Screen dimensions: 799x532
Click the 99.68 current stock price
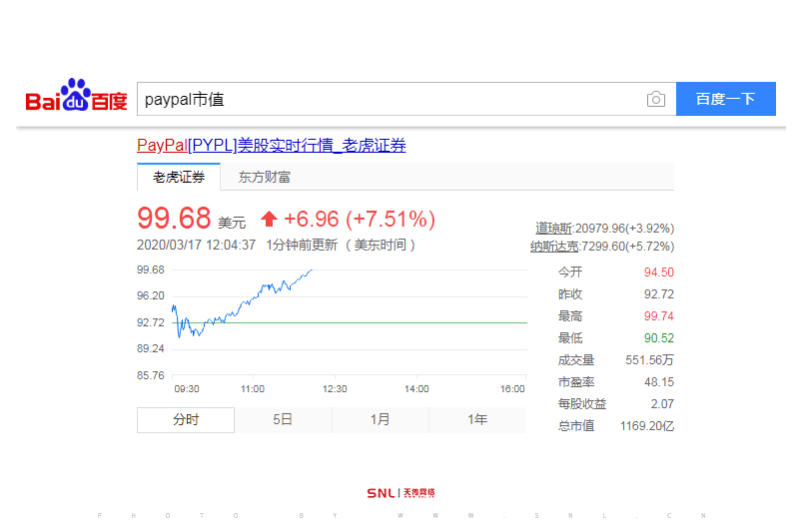point(174,219)
